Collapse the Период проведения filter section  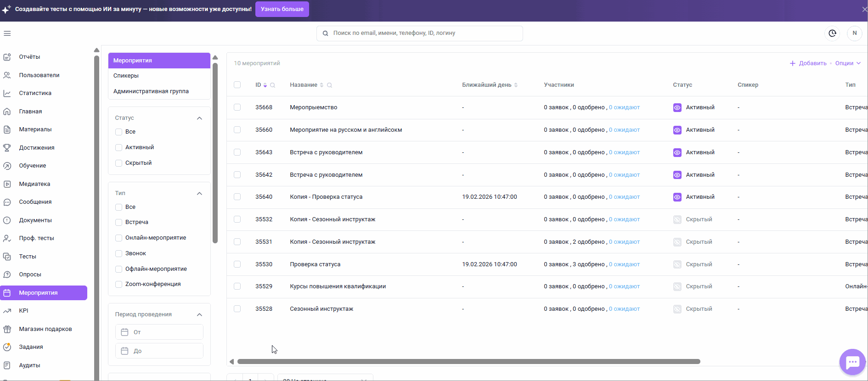(x=199, y=314)
